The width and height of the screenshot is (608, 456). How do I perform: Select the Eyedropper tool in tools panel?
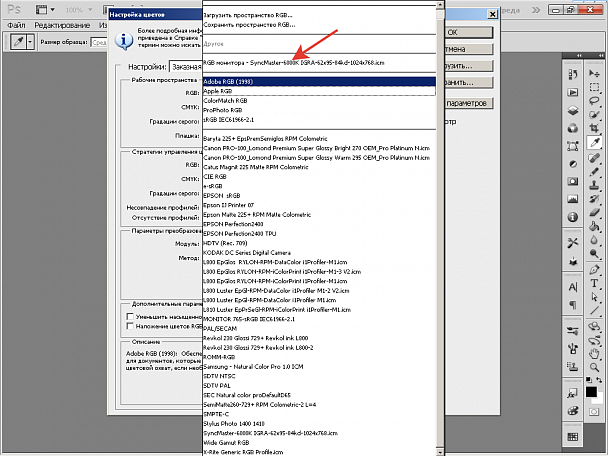[x=594, y=142]
